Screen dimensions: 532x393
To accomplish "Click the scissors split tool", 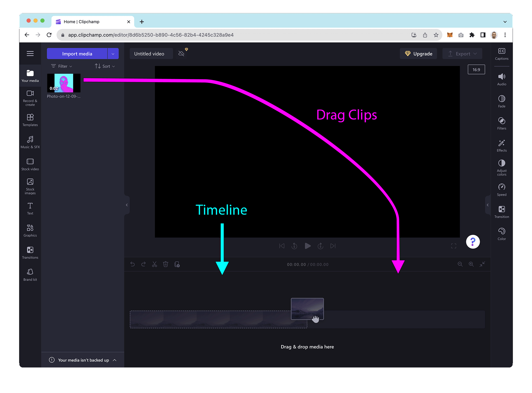I will (x=155, y=264).
